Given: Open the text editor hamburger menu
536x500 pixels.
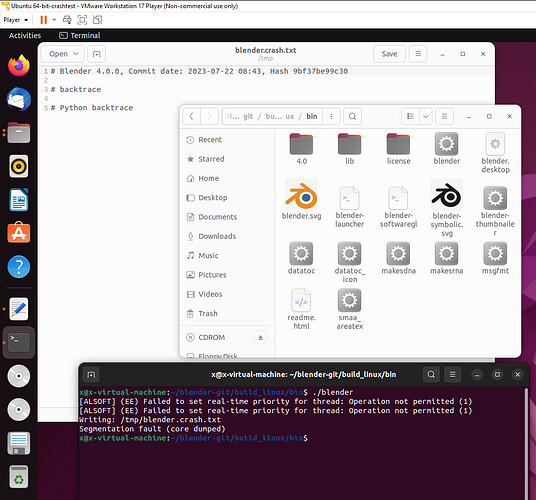Looking at the screenshot, I should (x=418, y=54).
